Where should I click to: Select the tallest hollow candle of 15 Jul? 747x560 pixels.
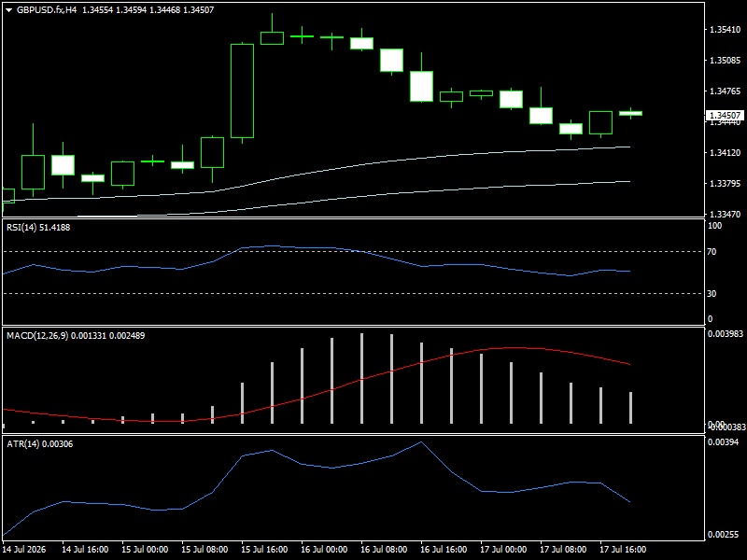tap(242, 91)
